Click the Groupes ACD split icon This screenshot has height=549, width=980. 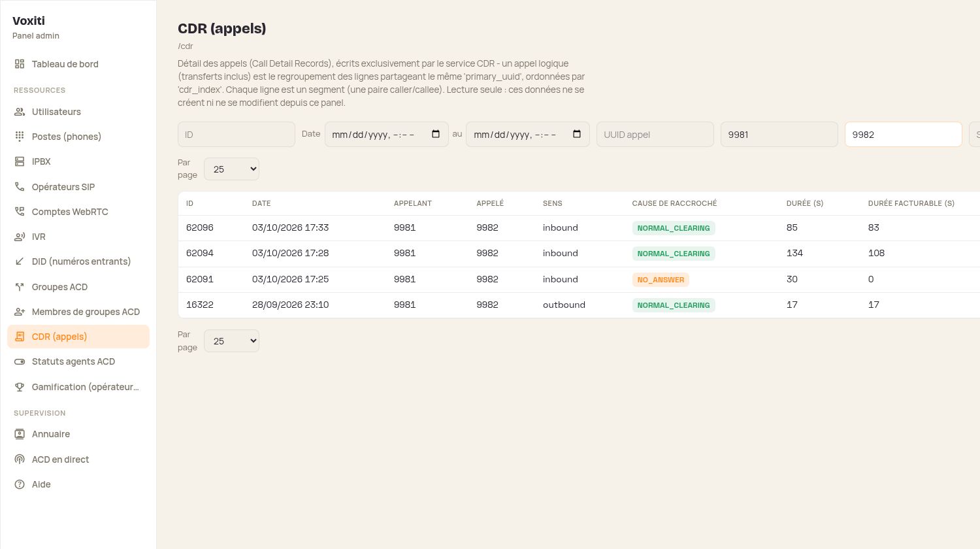click(20, 287)
